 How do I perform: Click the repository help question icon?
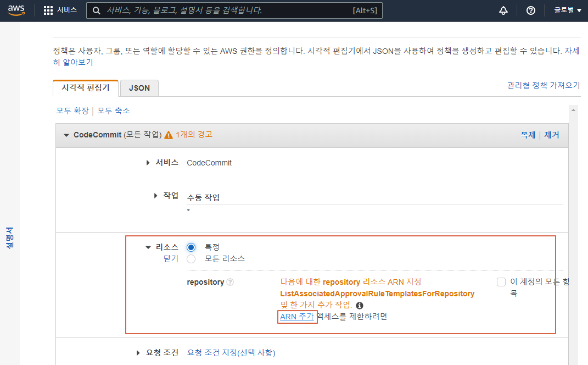pyautogui.click(x=230, y=282)
